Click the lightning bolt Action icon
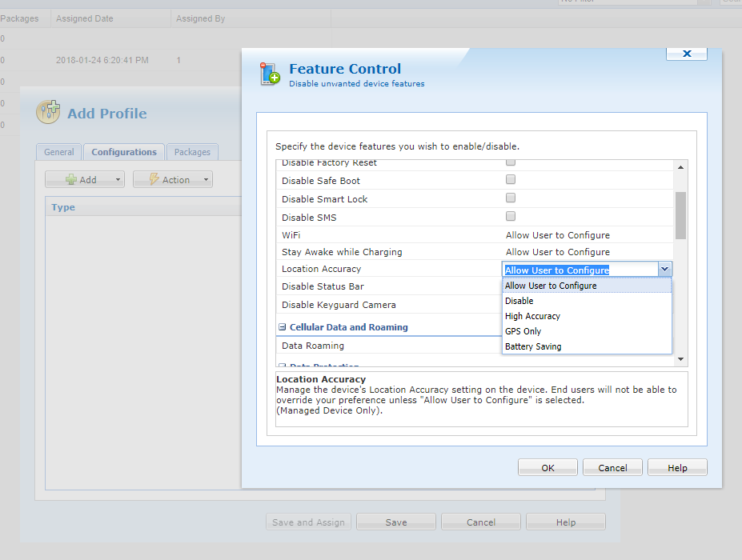The image size is (742, 560). 154,180
